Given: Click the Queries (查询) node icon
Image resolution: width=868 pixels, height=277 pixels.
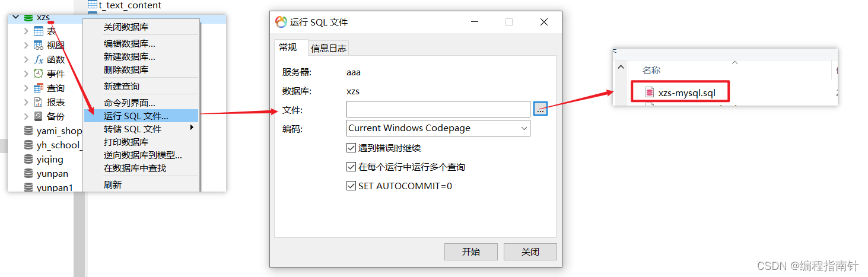Looking at the screenshot, I should [39, 88].
